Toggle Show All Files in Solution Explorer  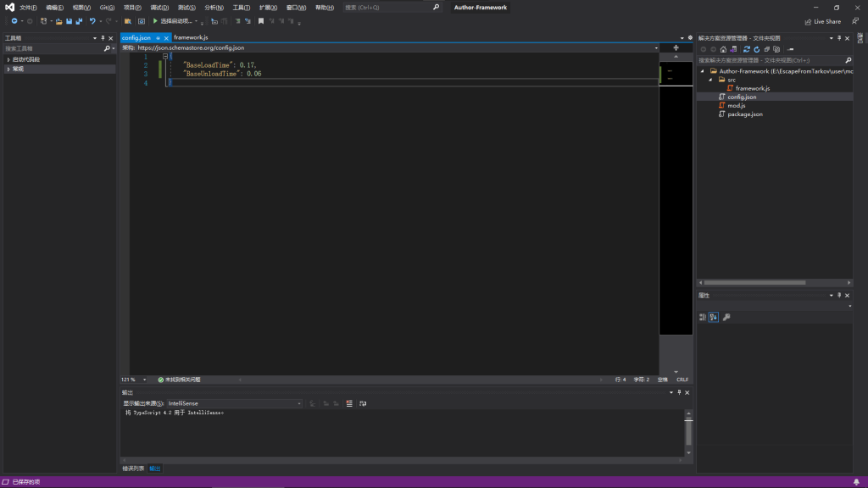pyautogui.click(x=776, y=49)
